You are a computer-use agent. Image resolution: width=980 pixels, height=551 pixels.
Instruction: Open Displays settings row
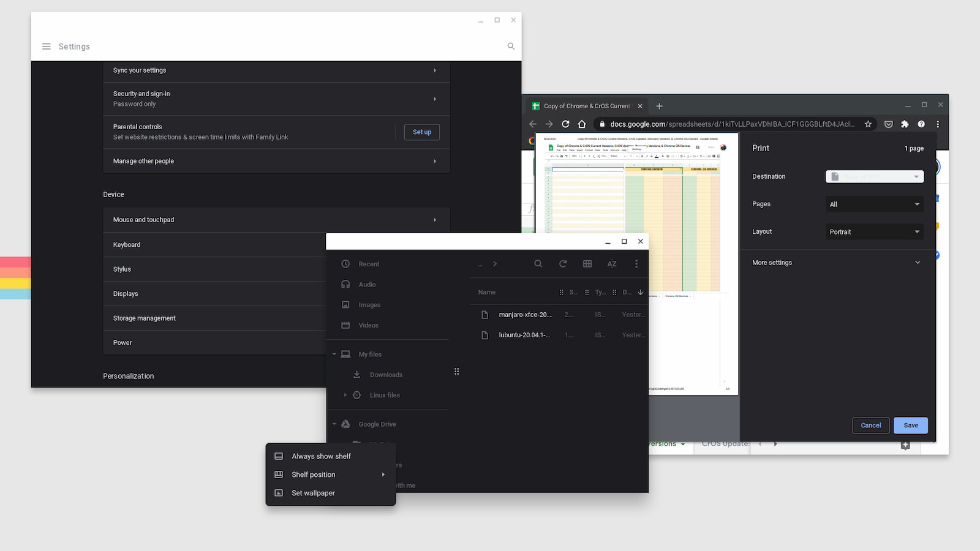214,294
